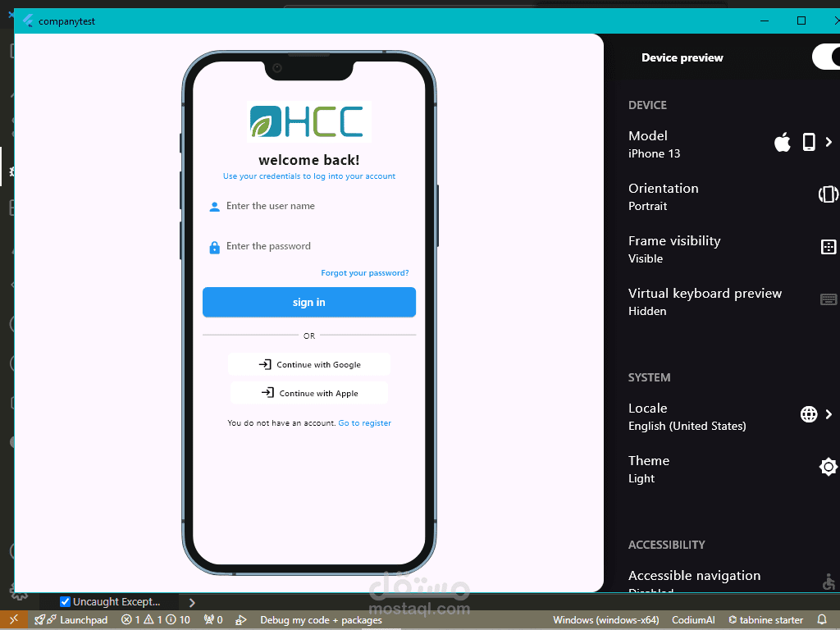Open the Locale globe icon
This screenshot has width=840, height=630.
pos(809,414)
